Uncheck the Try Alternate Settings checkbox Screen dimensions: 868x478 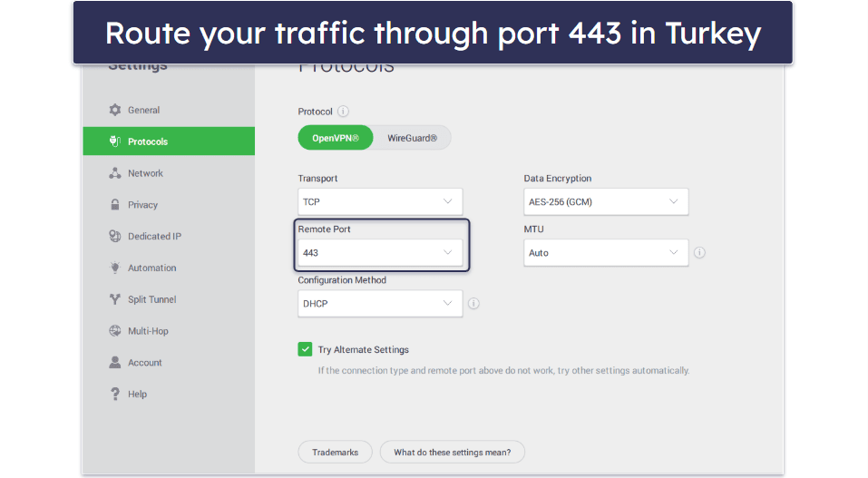(x=305, y=349)
